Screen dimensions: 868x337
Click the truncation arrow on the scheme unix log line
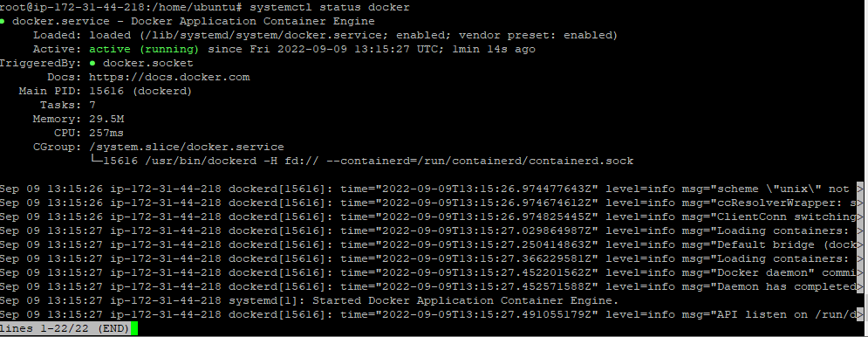pos(859,189)
